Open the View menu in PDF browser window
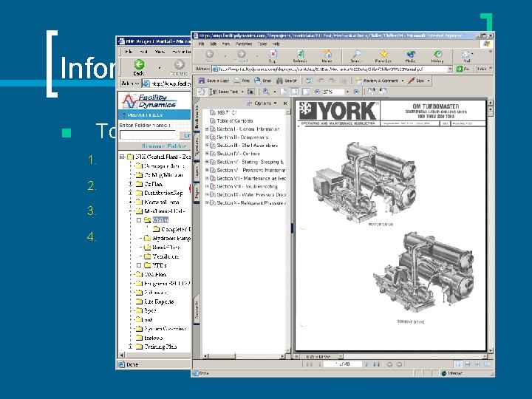 pos(225,44)
